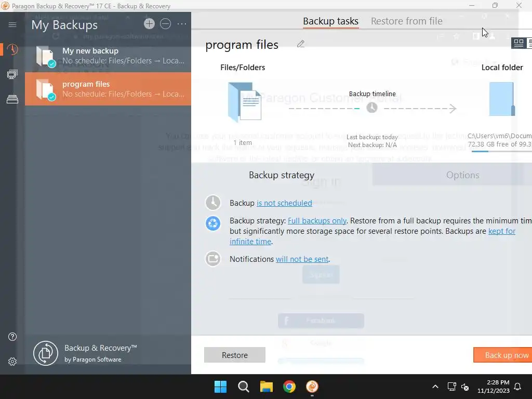Add a new backup with plus icon

pos(149,24)
